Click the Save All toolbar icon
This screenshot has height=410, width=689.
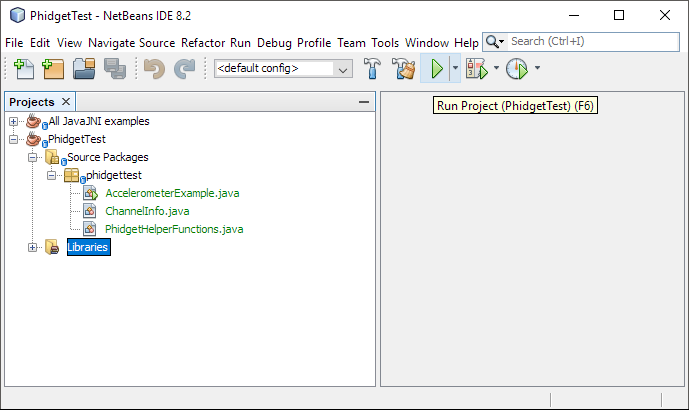click(x=115, y=69)
